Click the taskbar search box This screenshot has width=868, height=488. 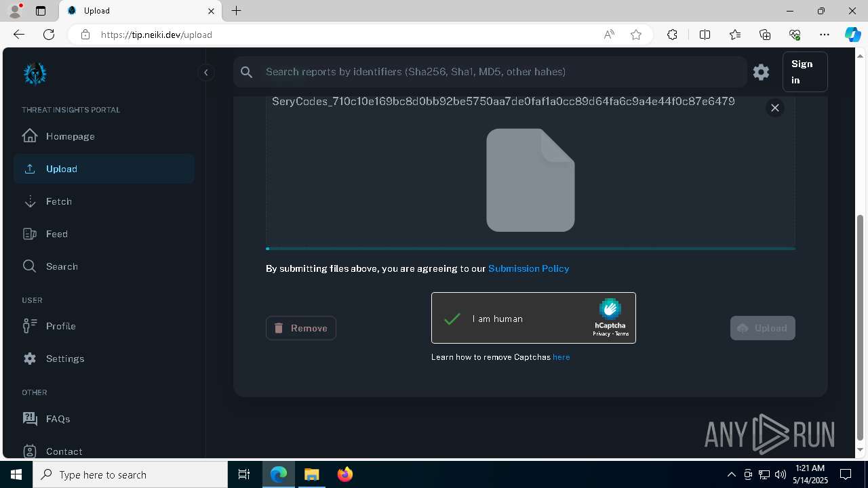pos(130,474)
